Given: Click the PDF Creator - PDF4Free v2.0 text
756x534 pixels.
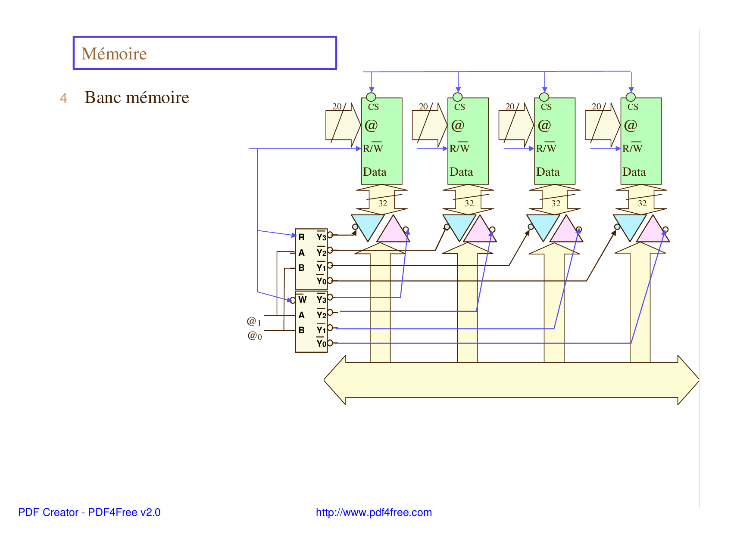Looking at the screenshot, I should tap(89, 512).
